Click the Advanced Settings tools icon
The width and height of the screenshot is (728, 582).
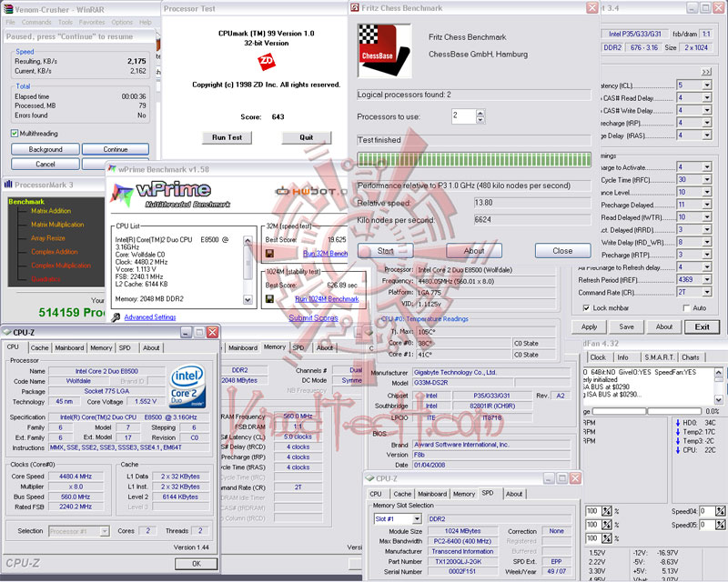coord(116,317)
